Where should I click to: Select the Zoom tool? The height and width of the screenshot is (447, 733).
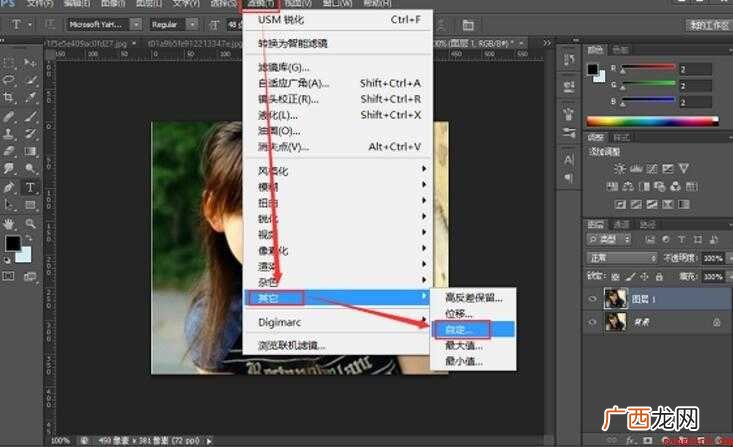[x=30, y=224]
